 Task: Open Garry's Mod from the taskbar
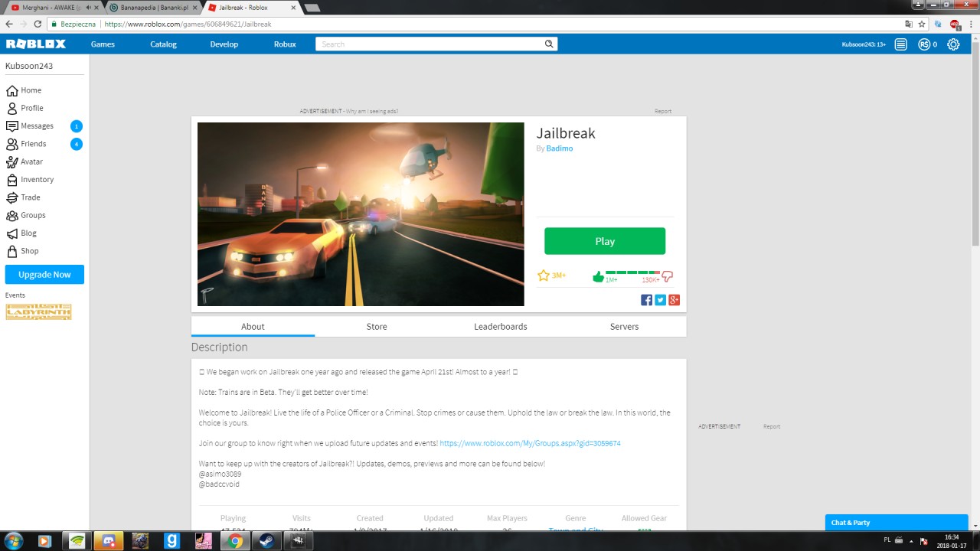coord(171,541)
